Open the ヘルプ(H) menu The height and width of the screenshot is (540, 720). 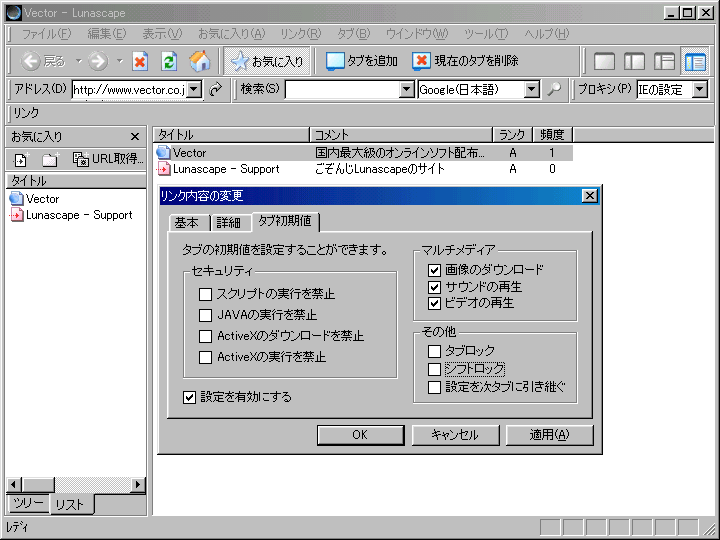pyautogui.click(x=546, y=34)
